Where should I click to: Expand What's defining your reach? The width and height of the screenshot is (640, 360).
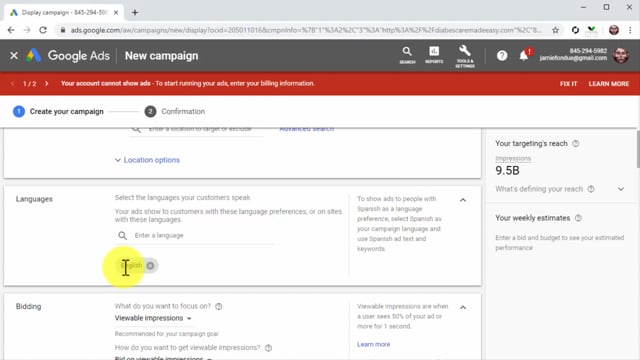(621, 189)
